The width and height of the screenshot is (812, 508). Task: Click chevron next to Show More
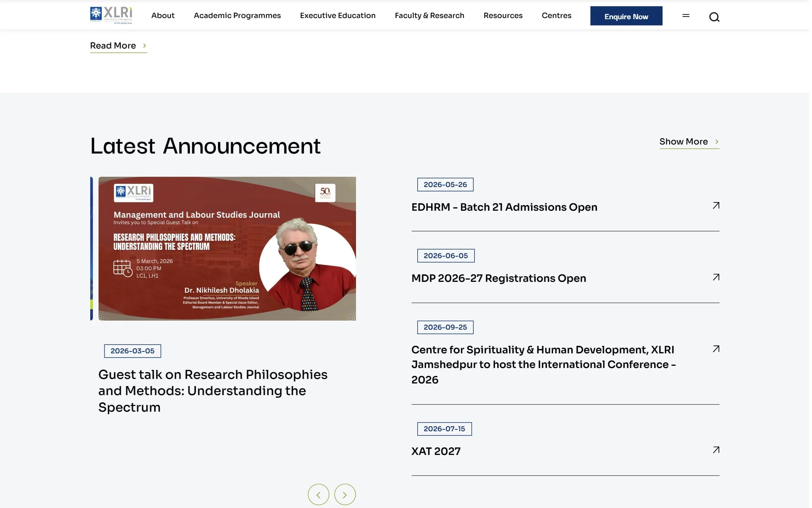pyautogui.click(x=717, y=141)
